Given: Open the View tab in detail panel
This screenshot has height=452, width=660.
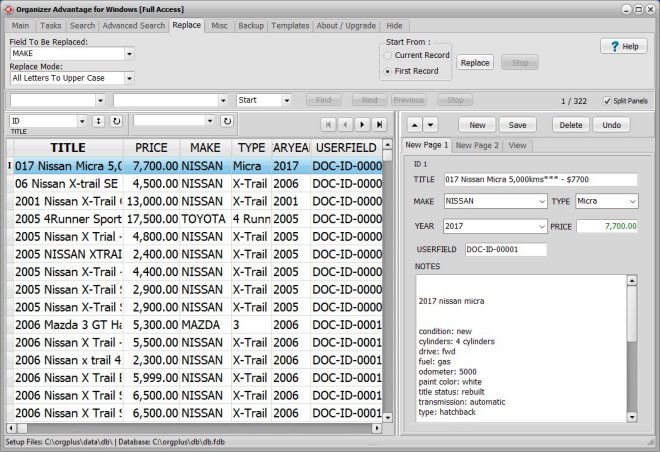Looking at the screenshot, I should 517,146.
